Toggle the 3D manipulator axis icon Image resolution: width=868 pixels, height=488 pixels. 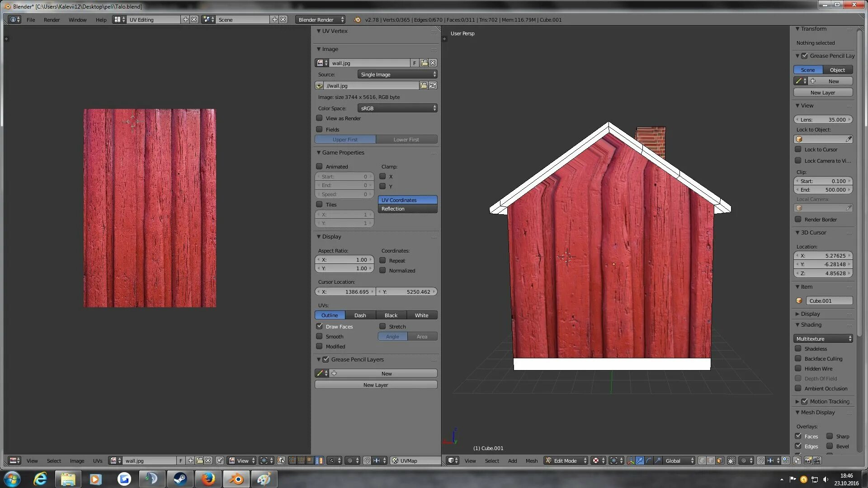[631, 460]
